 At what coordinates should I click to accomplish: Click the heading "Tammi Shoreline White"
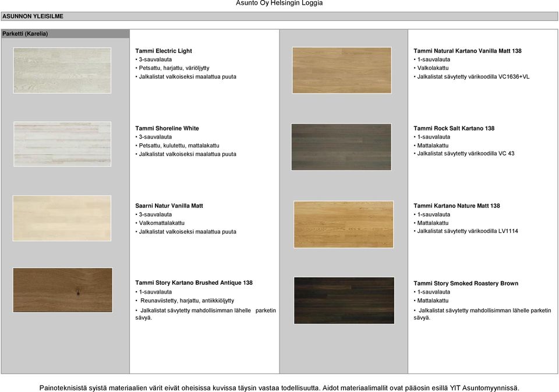coord(167,128)
